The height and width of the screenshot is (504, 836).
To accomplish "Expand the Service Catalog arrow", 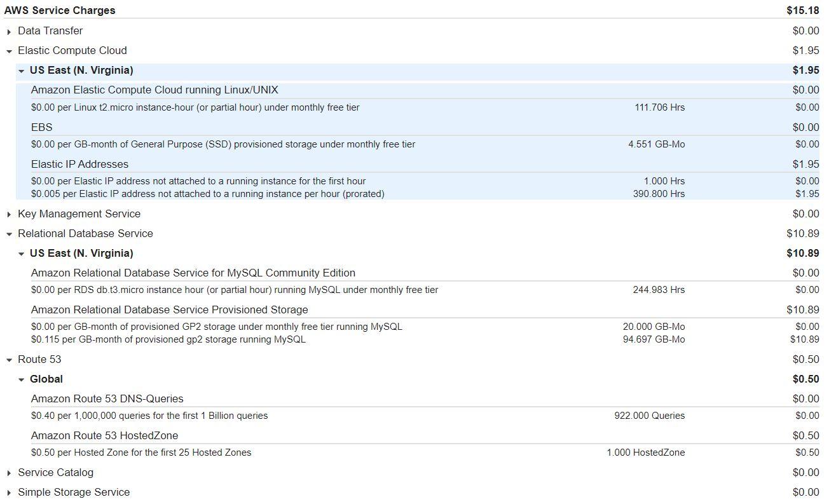I will tap(9, 473).
